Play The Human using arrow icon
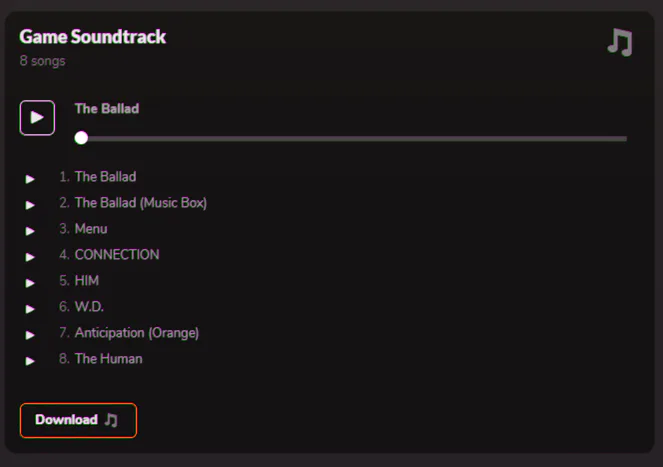This screenshot has height=467, width=663. (x=30, y=361)
